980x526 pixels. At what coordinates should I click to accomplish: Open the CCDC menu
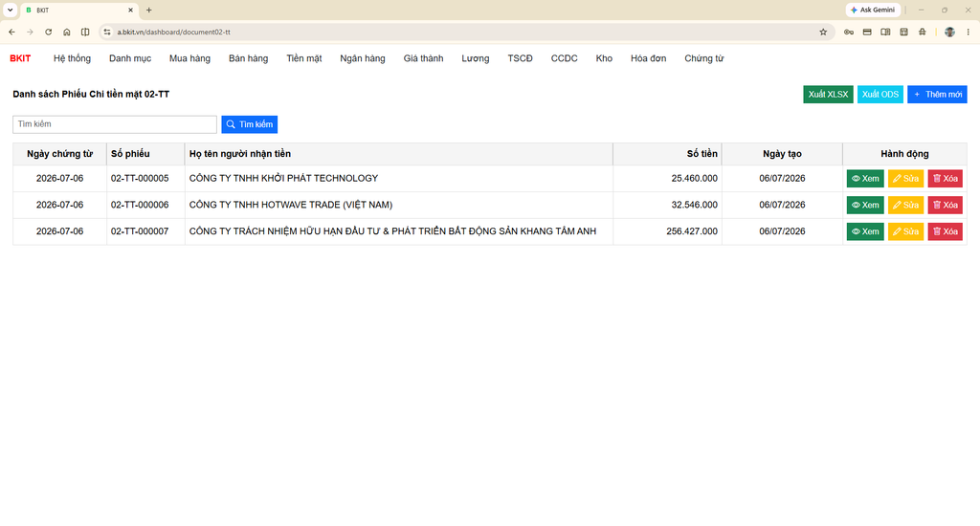point(565,58)
